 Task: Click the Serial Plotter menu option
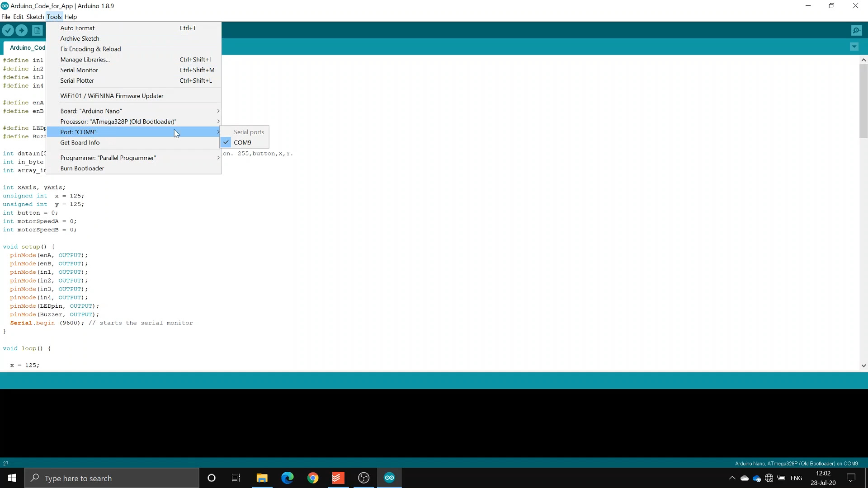77,80
